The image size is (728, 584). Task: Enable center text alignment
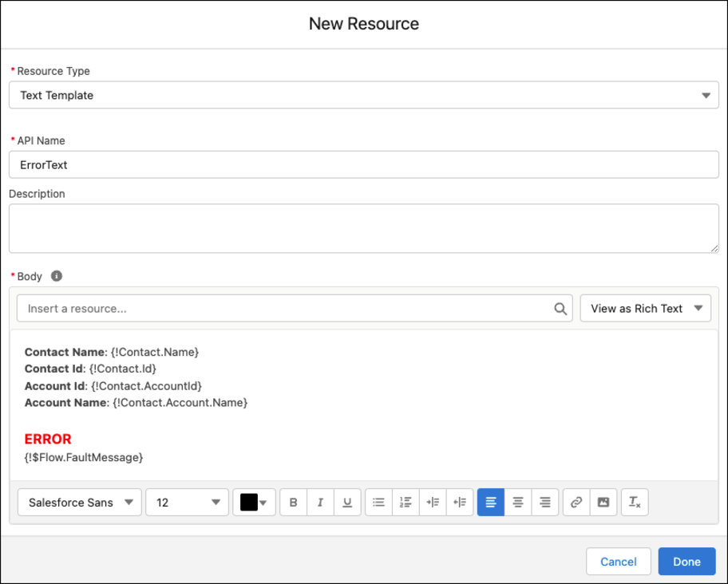[x=517, y=502]
